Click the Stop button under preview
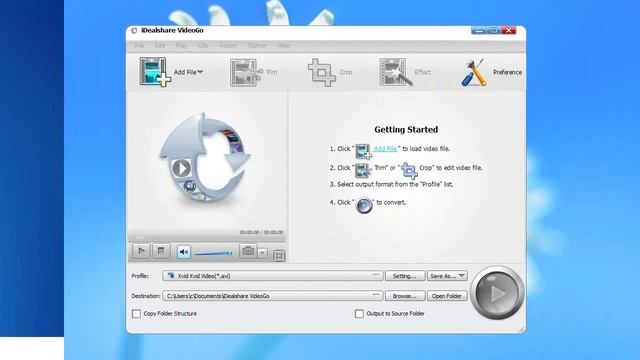This screenshot has height=360, width=640. point(161,251)
